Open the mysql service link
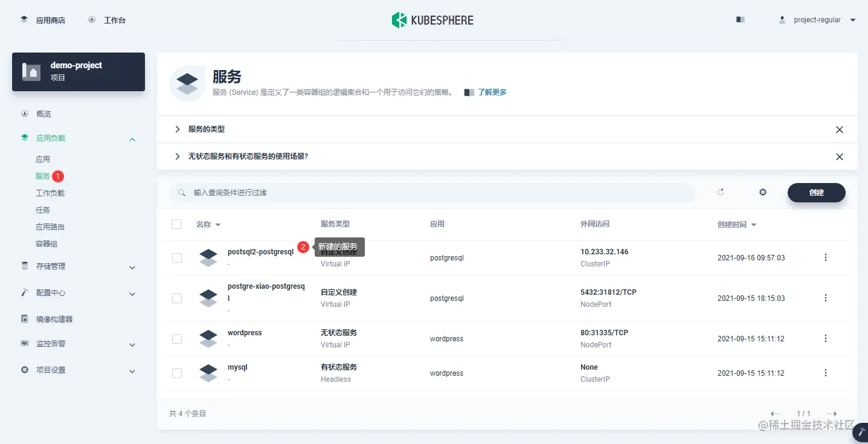 coord(237,367)
